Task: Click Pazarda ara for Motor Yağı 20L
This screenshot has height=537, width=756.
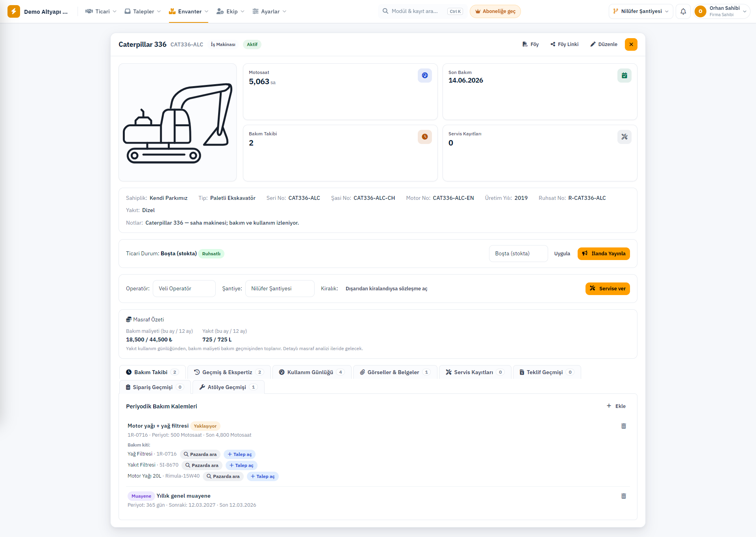Action: point(223,476)
